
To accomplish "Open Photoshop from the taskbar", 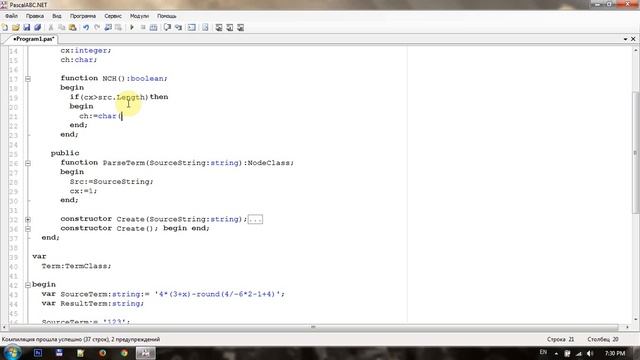I will (x=38, y=353).
